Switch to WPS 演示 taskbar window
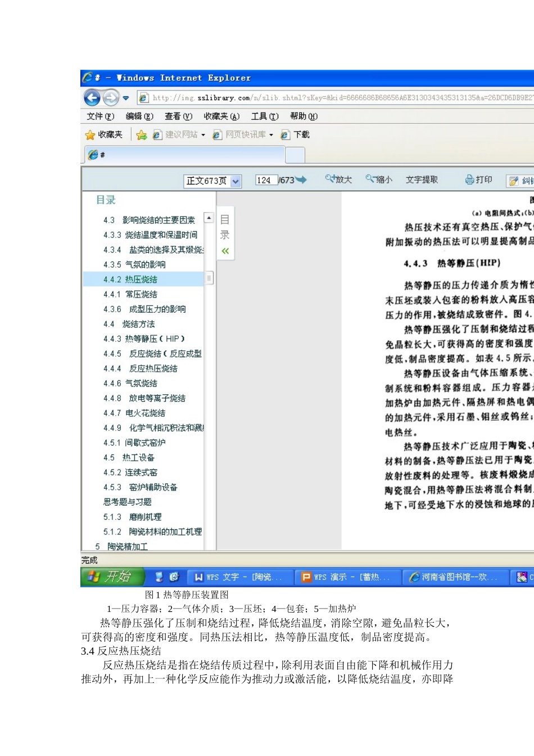 [x=348, y=577]
